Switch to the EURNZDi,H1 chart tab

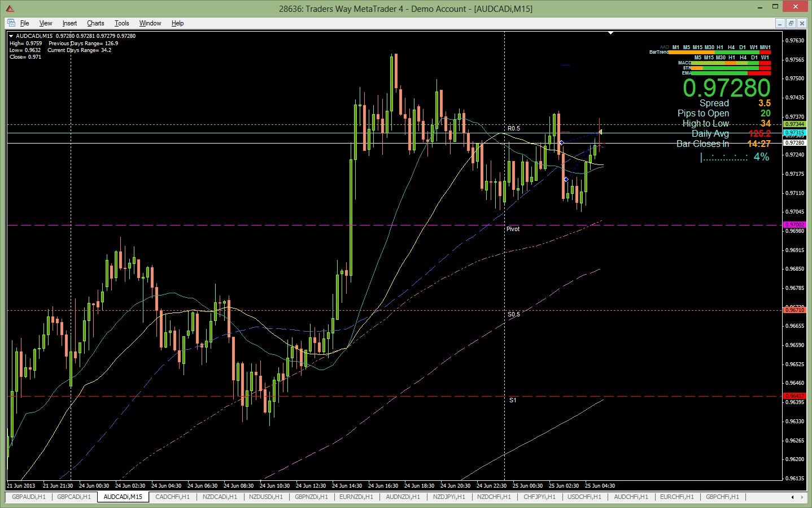[356, 497]
